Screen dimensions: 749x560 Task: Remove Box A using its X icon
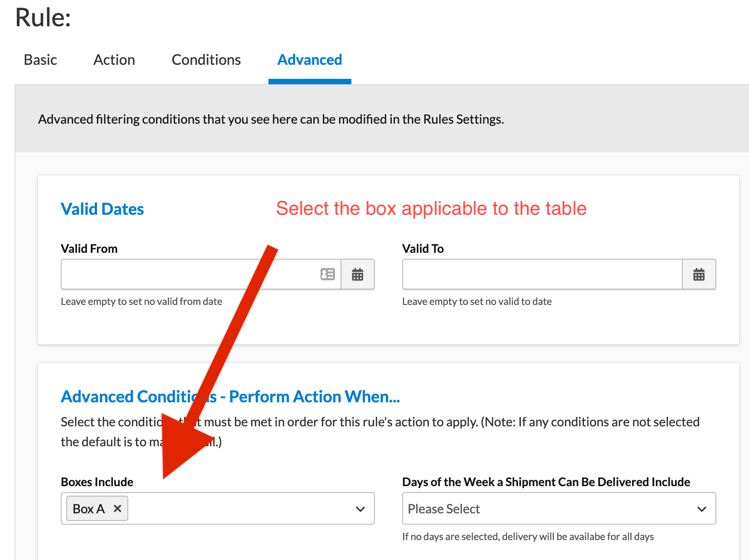click(x=117, y=508)
